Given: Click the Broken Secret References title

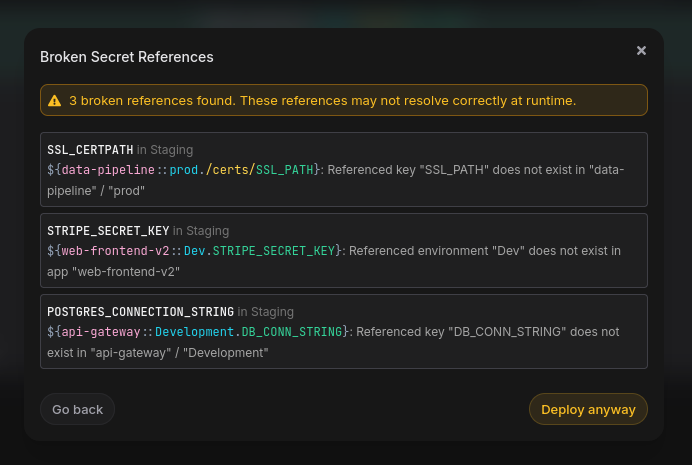Looking at the screenshot, I should 127,57.
